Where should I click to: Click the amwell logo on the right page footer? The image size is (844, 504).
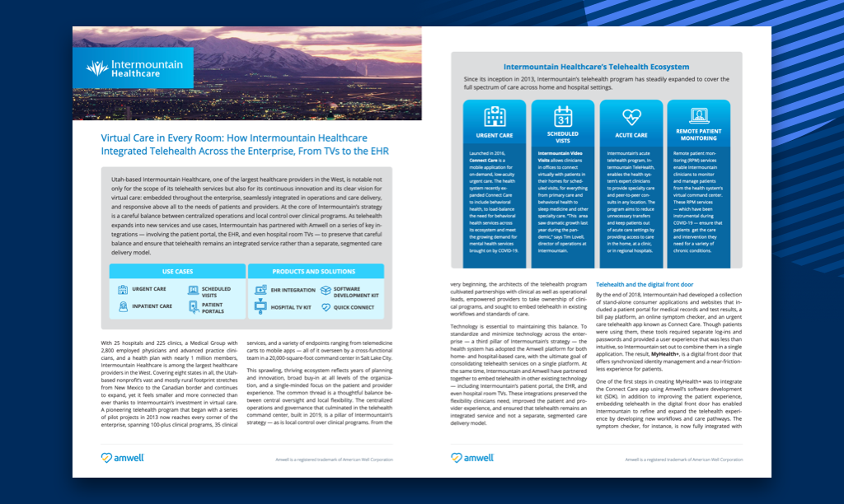[474, 458]
